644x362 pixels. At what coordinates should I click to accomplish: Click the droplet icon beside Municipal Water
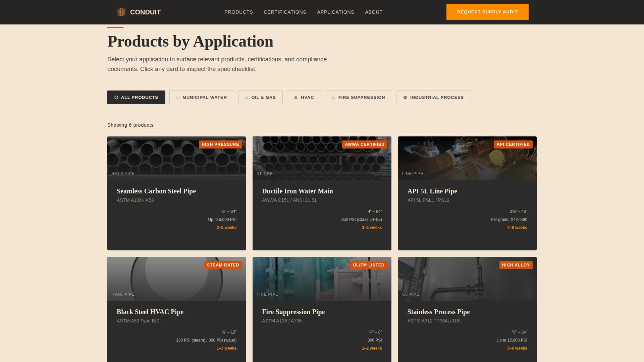coord(178,97)
